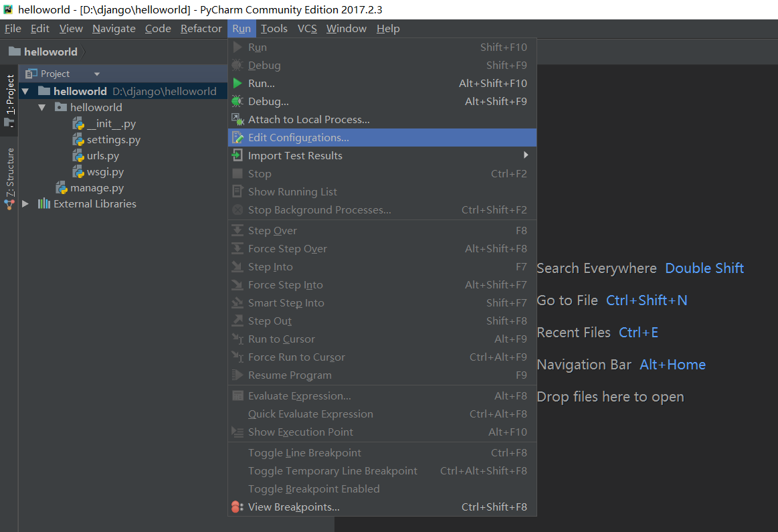
Task: Click the helloworld package folder icon
Action: click(61, 107)
